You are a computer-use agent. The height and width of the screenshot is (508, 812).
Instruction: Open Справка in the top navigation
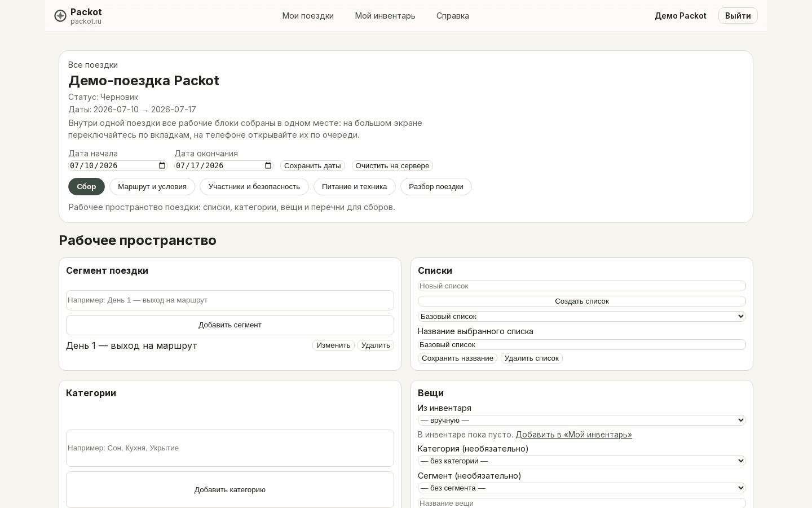[453, 16]
